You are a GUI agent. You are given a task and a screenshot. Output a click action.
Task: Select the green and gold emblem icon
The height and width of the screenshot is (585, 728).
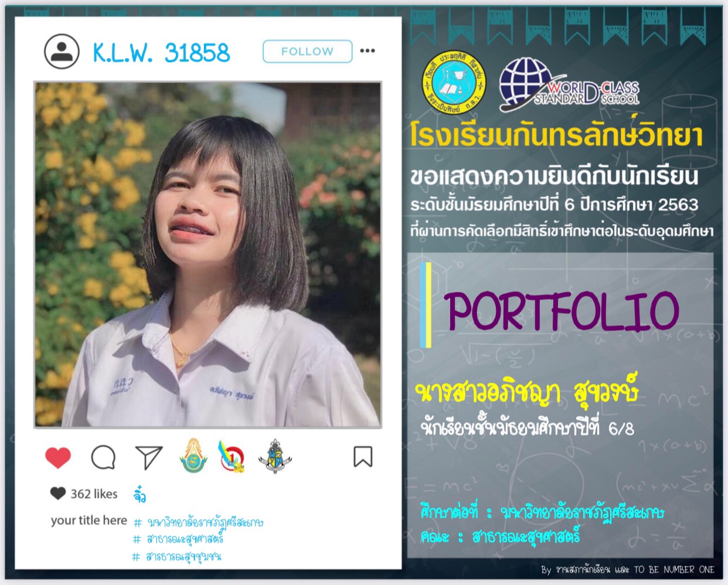193,455
